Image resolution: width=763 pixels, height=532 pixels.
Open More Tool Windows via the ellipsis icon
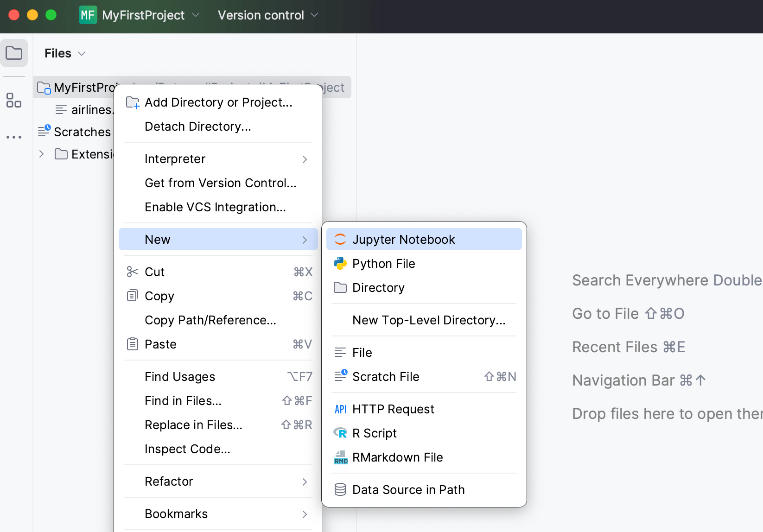point(14,137)
